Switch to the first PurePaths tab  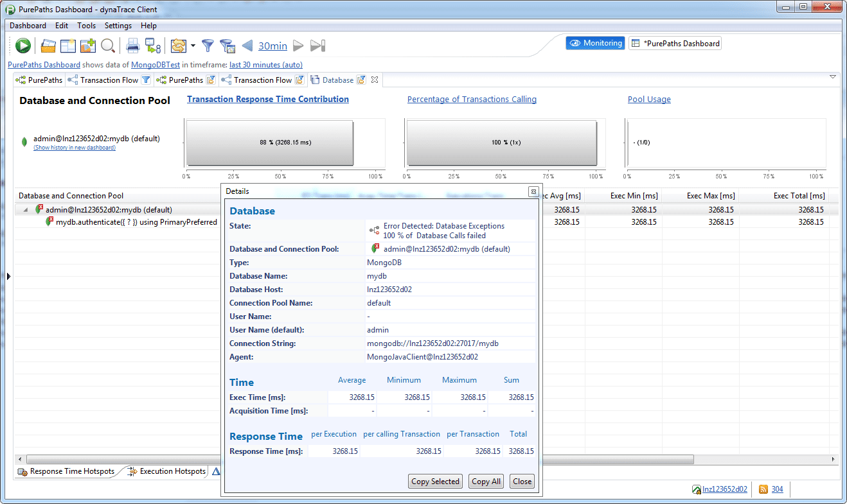[x=40, y=80]
